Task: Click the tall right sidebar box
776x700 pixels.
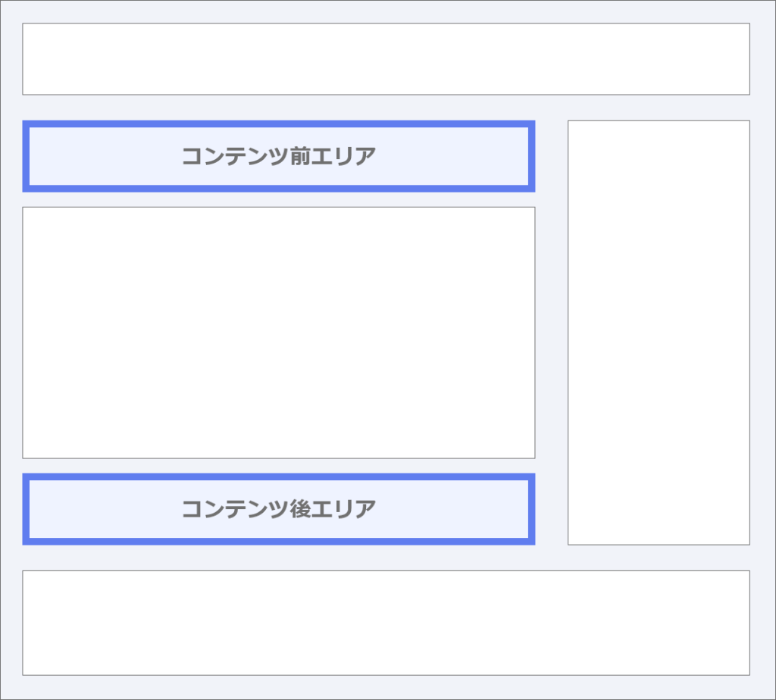Action: click(659, 332)
